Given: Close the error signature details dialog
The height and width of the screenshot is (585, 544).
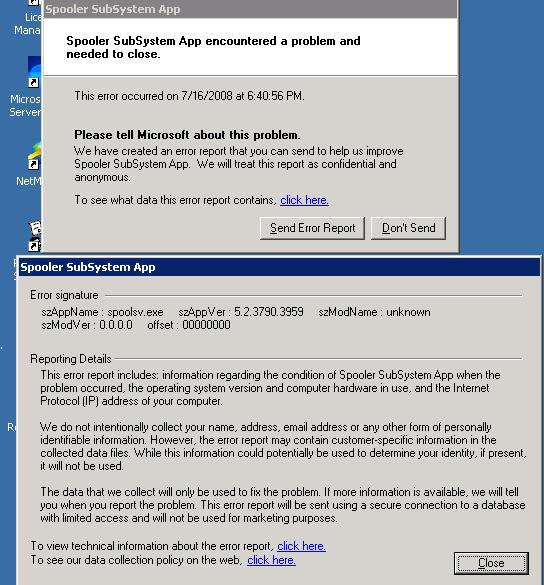Looking at the screenshot, I should 491,563.
